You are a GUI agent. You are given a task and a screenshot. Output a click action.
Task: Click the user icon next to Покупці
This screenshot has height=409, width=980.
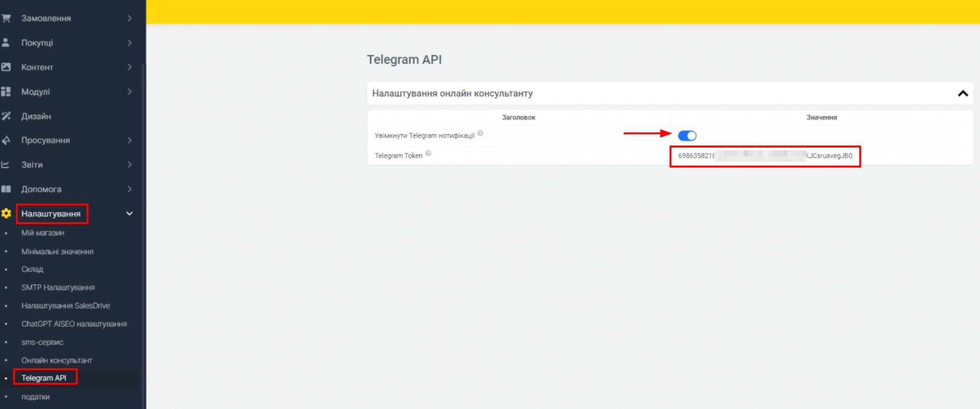[x=6, y=43]
